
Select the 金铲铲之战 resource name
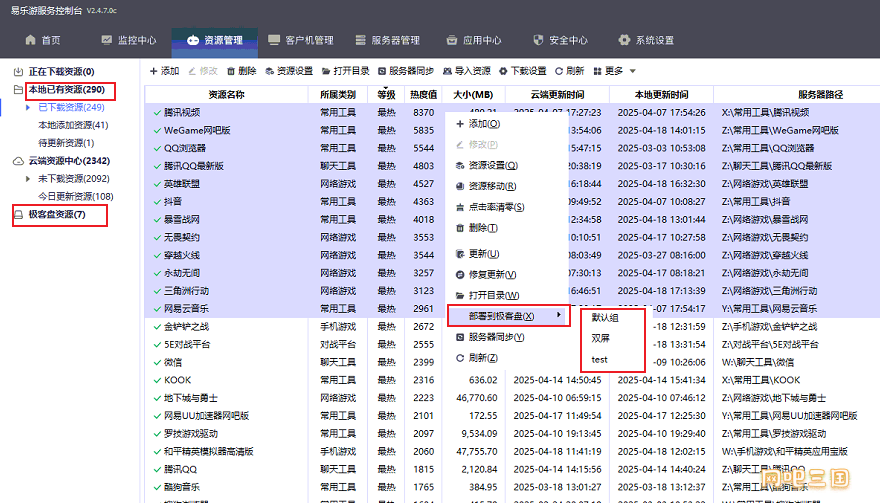(x=186, y=326)
